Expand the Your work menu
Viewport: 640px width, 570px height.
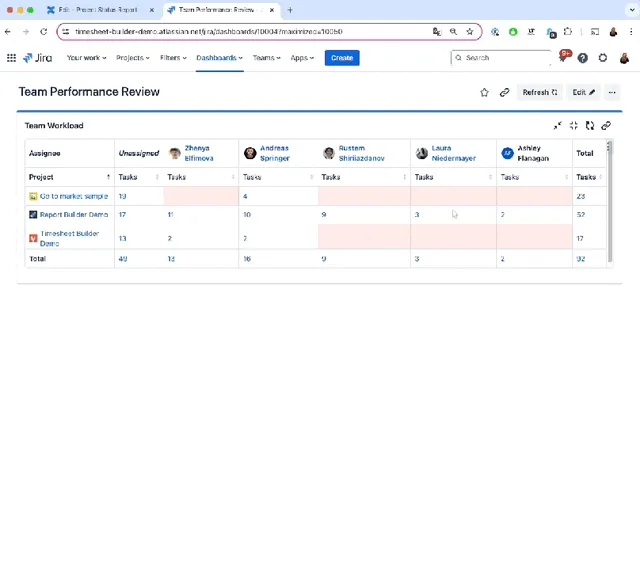pos(87,58)
